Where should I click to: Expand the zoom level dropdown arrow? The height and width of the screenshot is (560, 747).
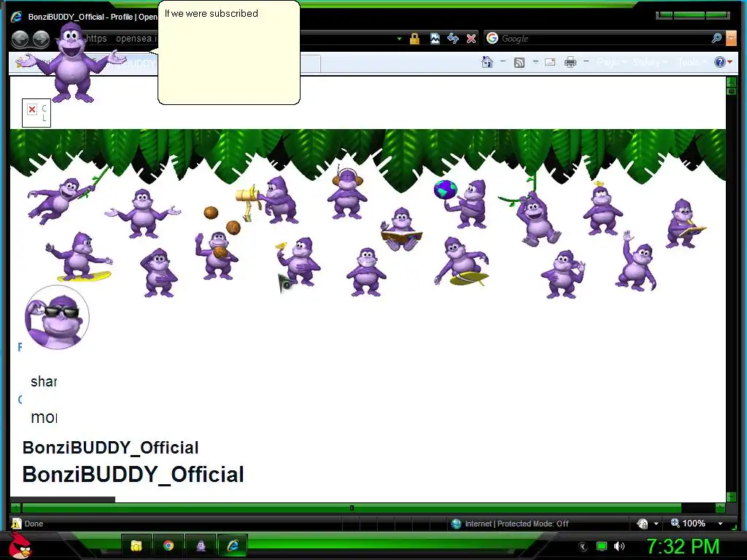tap(720, 524)
